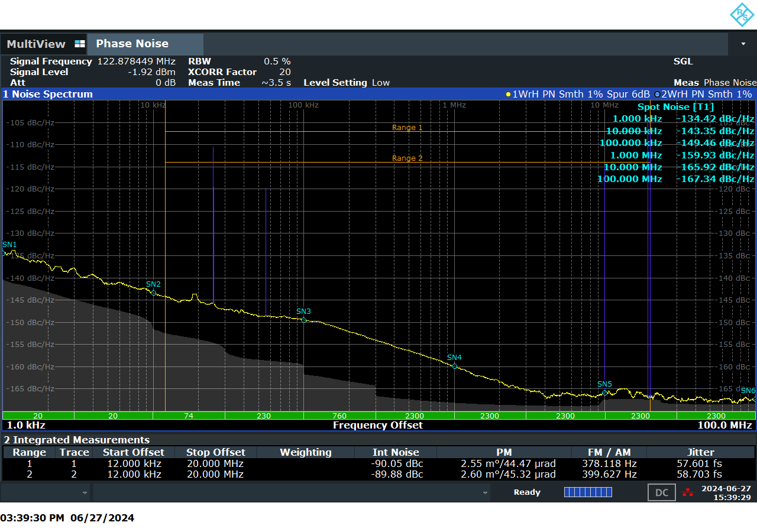Click the green segment showing 74
This screenshot has width=757, height=532.
tap(189, 416)
